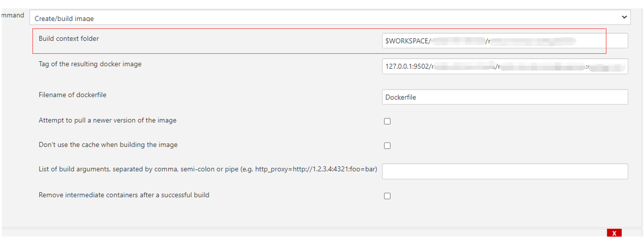The width and height of the screenshot is (644, 237).
Task: Click the 'Create/build image' selected option text
Action: 64,18
